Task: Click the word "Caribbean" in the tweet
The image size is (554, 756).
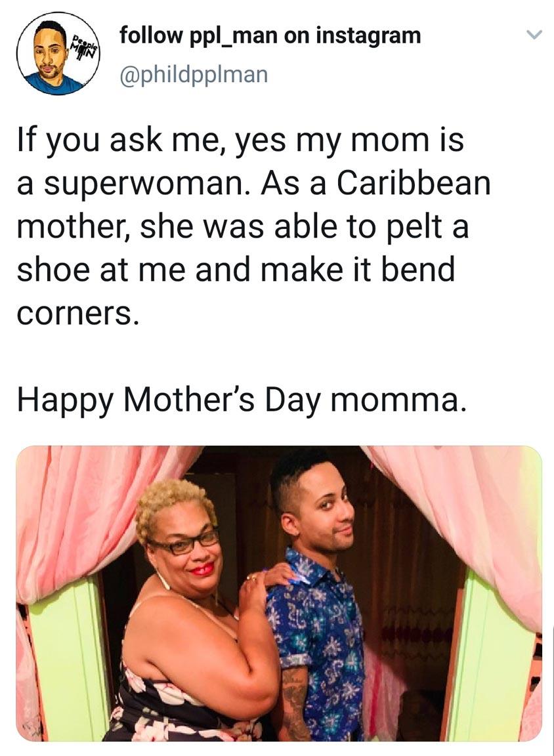Action: (x=413, y=184)
